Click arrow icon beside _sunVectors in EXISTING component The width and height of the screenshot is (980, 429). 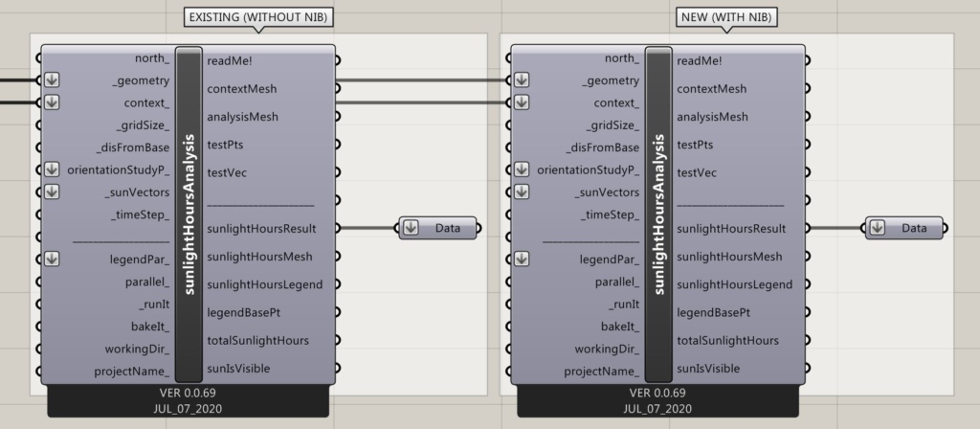tap(52, 192)
